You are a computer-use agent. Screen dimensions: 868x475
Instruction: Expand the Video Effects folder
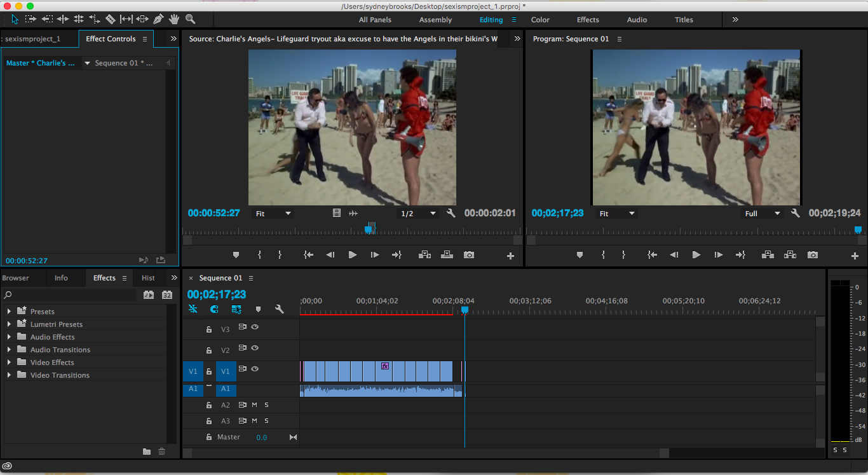pyautogui.click(x=10, y=362)
